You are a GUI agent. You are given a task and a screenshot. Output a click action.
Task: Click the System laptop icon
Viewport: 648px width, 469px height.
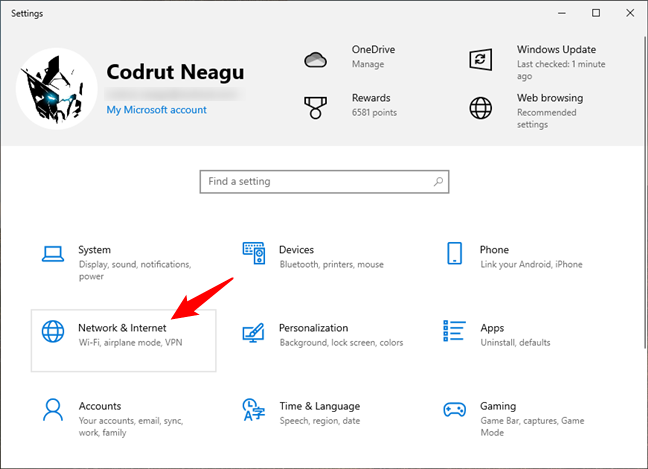(x=53, y=254)
